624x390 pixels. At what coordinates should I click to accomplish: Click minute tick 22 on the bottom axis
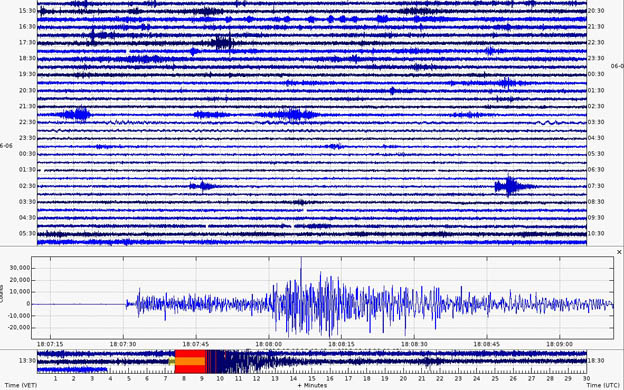pos(440,378)
